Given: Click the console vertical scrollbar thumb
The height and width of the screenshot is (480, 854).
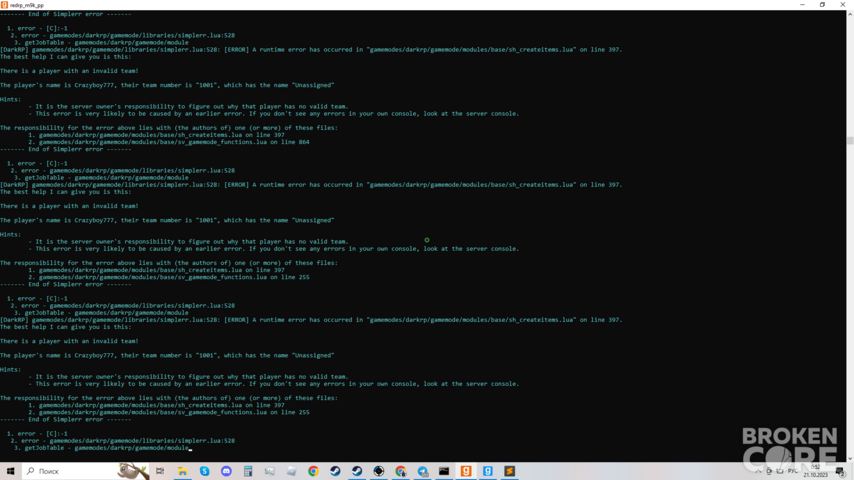Looking at the screenshot, I should (x=850, y=141).
